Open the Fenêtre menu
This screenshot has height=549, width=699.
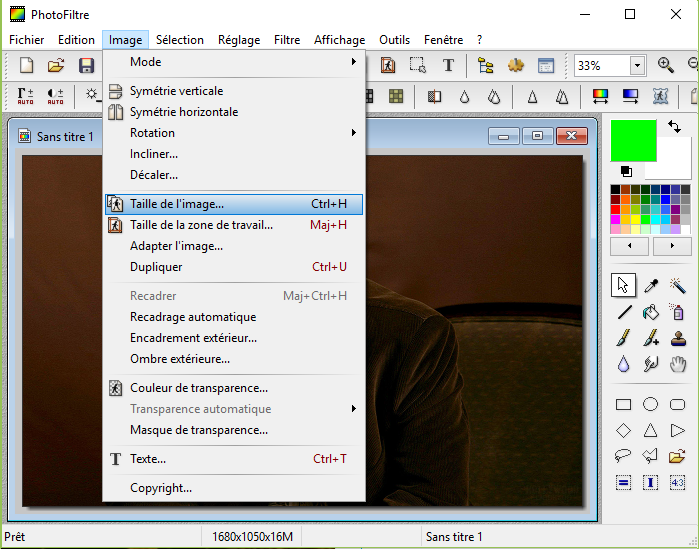(x=444, y=40)
